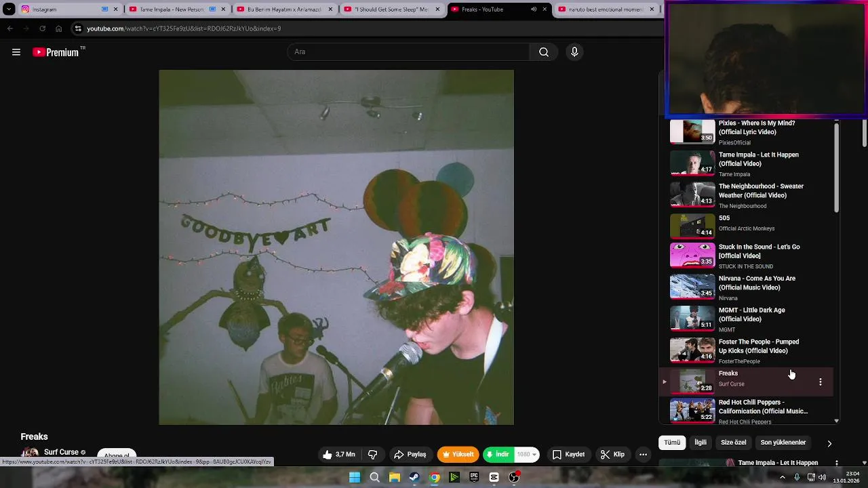This screenshot has width=868, height=488.
Task: Open the Epic Games taskbar icon
Action: tap(474, 477)
